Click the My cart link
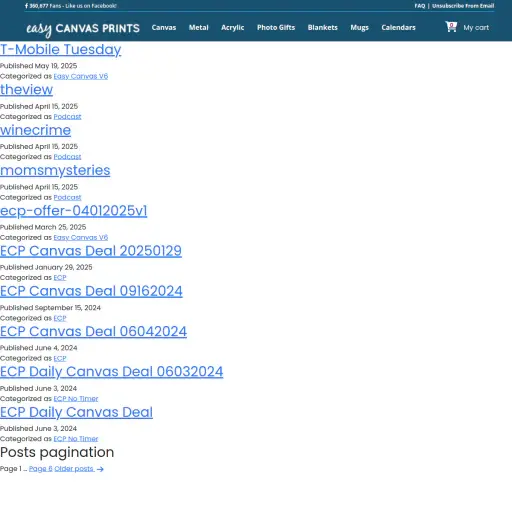 pos(476,28)
